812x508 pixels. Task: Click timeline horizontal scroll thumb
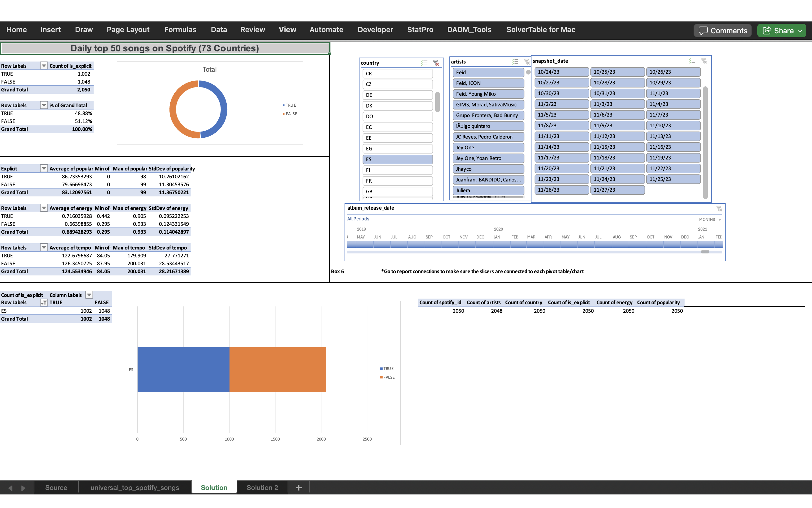705,252
